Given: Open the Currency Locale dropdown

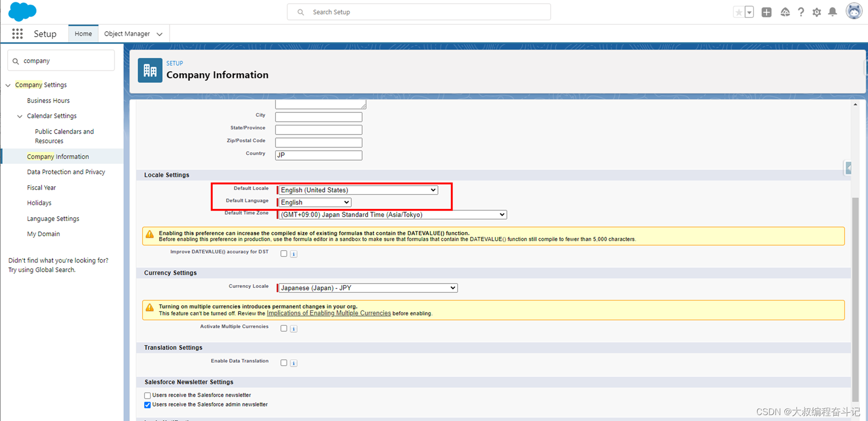Looking at the screenshot, I should (368, 288).
